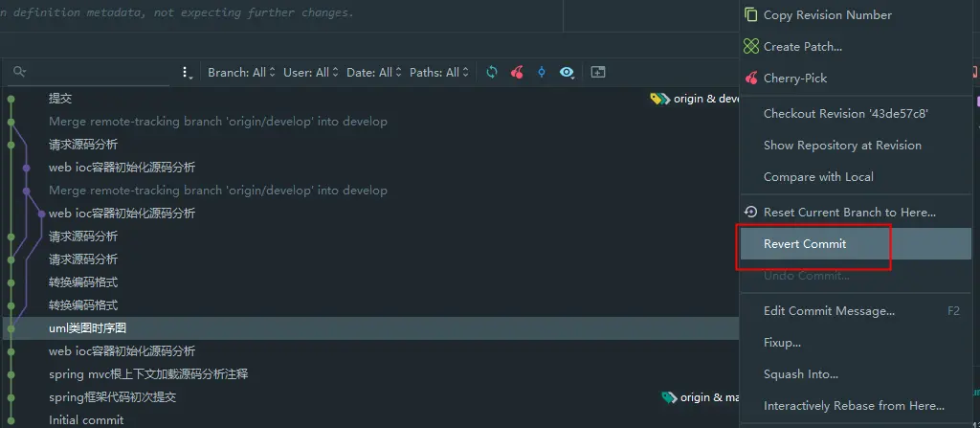
Task: Open a new Git log tab icon
Action: 598,73
